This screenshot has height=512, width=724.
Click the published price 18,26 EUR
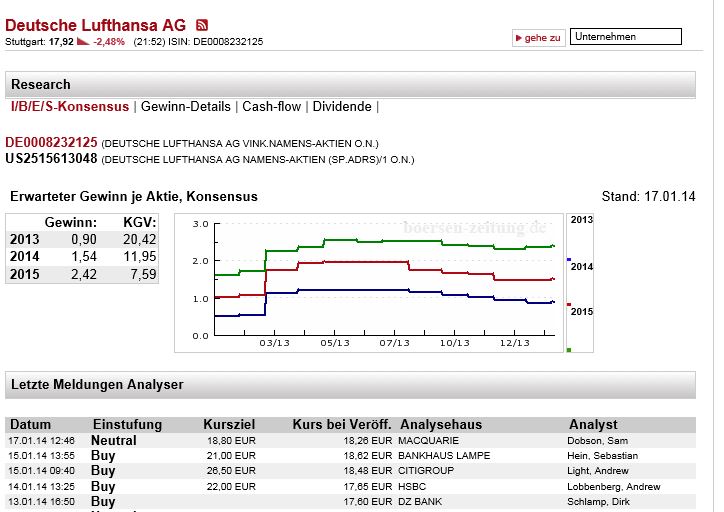click(x=368, y=441)
